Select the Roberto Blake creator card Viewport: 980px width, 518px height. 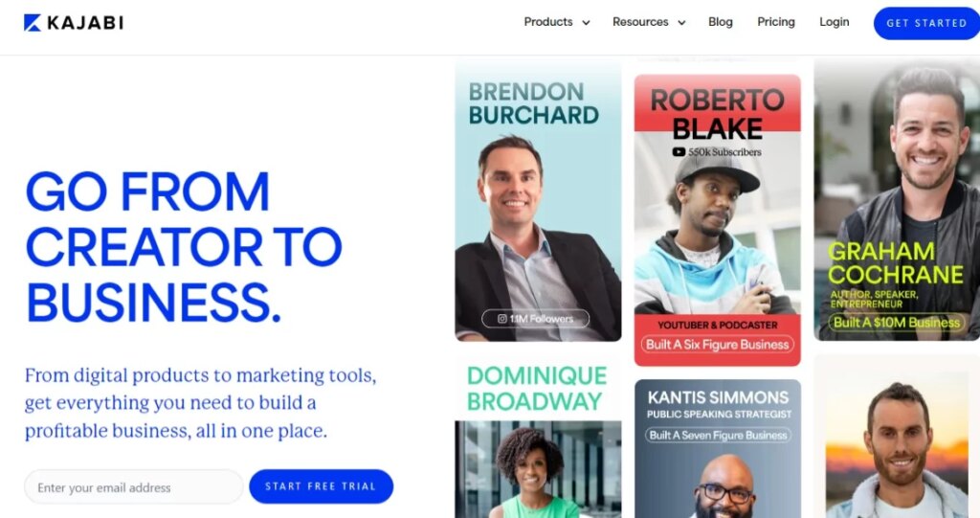718,220
